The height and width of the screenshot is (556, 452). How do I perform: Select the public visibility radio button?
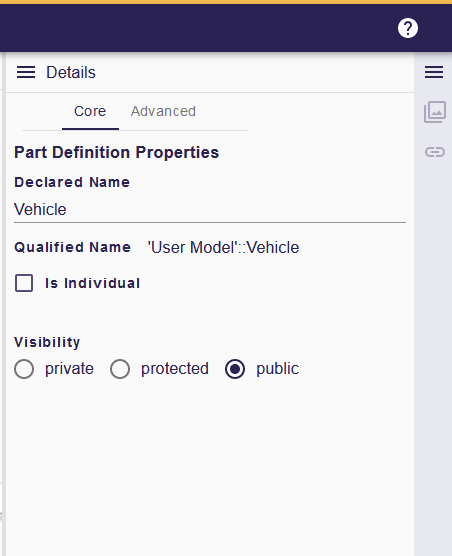pos(235,369)
